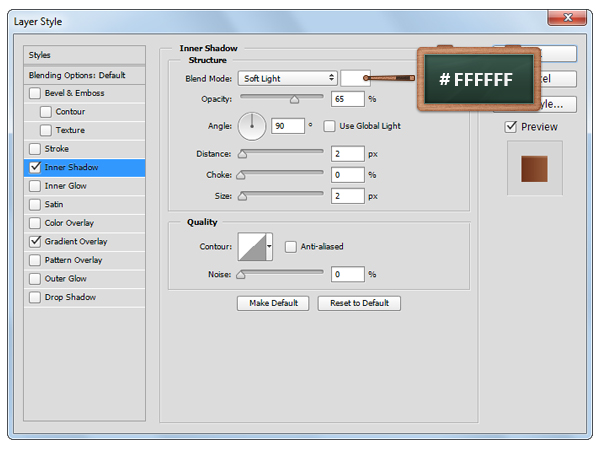Close the Layer Style dialog window
This screenshot has height=449, width=600.
pos(566,18)
